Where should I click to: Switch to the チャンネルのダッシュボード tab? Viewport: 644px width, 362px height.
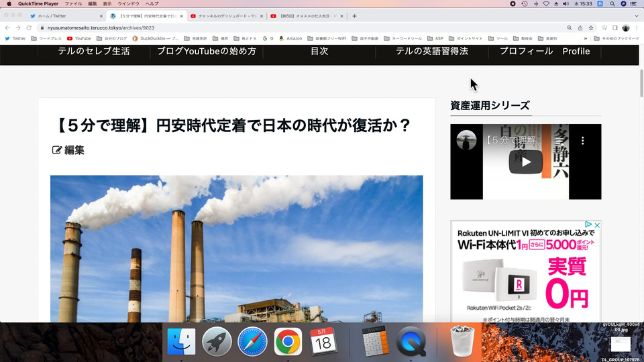point(227,16)
